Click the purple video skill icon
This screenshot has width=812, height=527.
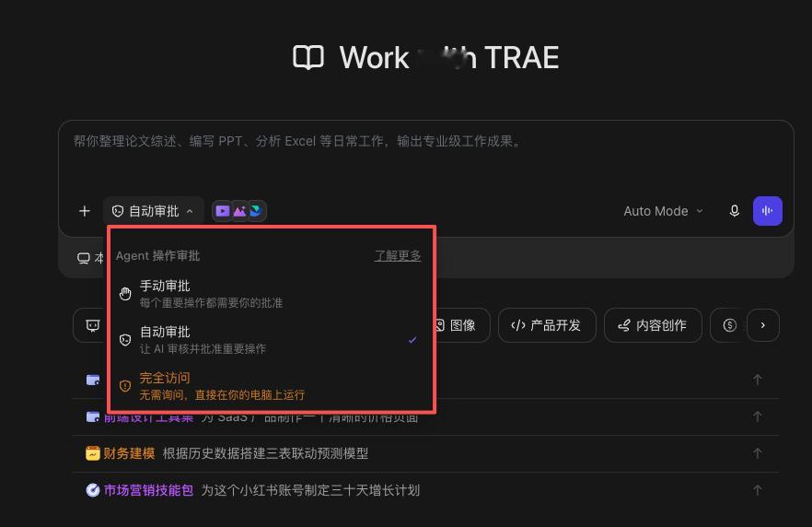pos(222,211)
